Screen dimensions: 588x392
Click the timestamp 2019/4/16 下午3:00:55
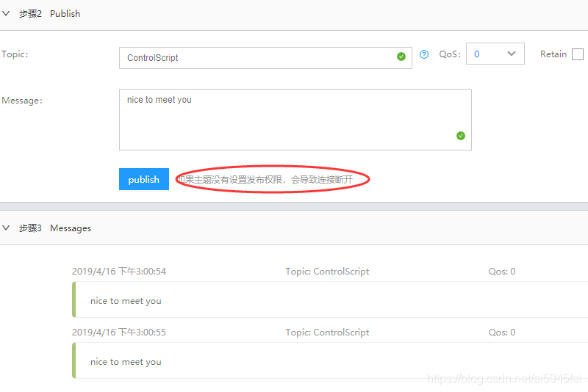coord(119,332)
